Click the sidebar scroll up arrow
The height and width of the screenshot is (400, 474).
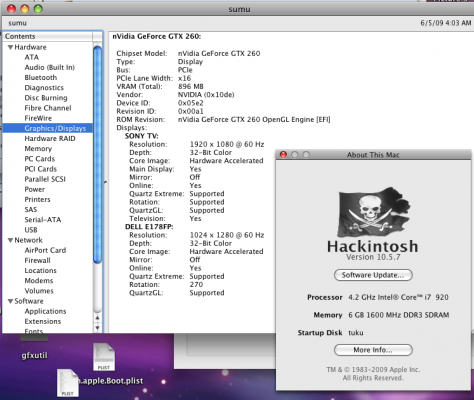coord(97,318)
